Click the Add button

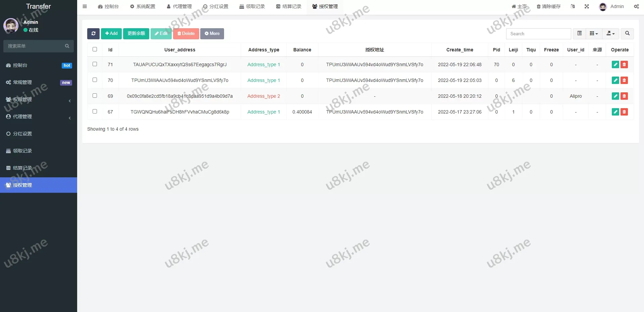pos(111,34)
